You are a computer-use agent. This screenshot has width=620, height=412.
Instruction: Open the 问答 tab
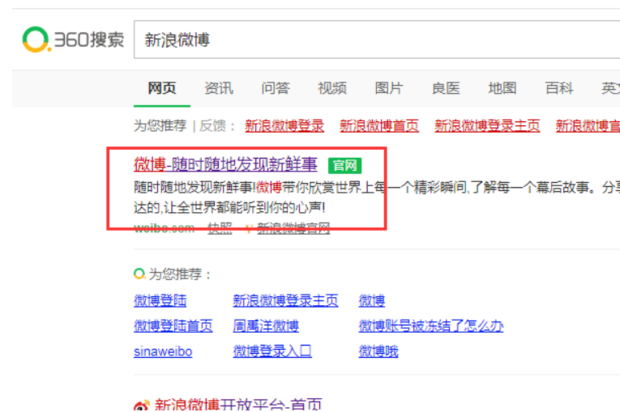click(275, 88)
